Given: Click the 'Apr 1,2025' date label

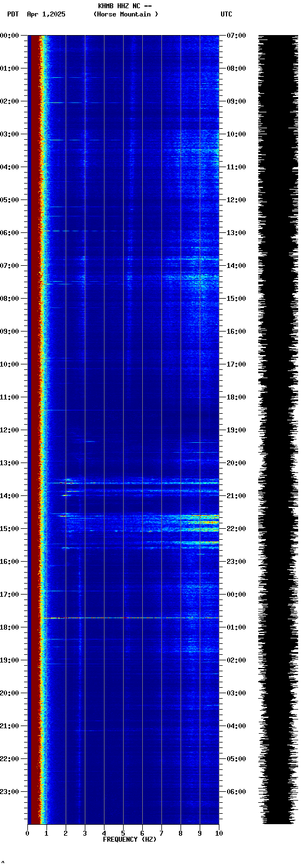Looking at the screenshot, I should pos(46,14).
